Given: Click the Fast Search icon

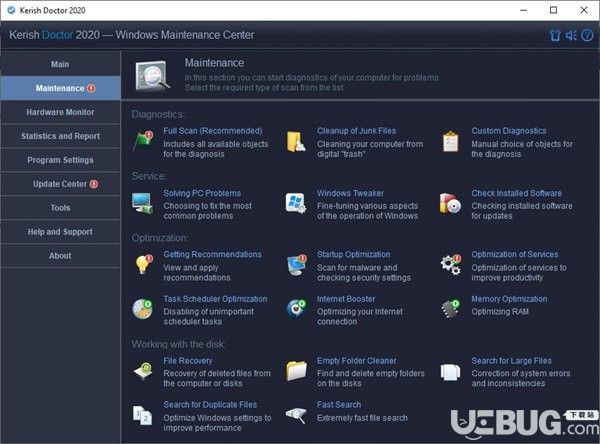Looking at the screenshot, I should pos(296,415).
